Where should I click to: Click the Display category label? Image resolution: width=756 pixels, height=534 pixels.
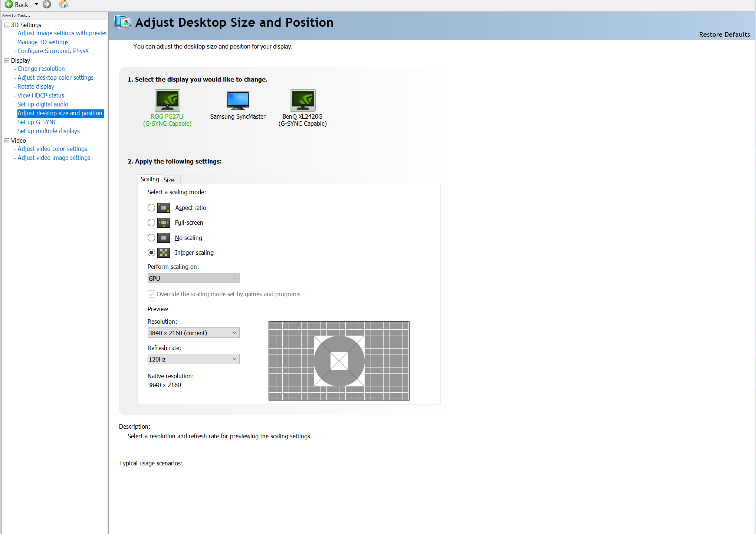(20, 60)
